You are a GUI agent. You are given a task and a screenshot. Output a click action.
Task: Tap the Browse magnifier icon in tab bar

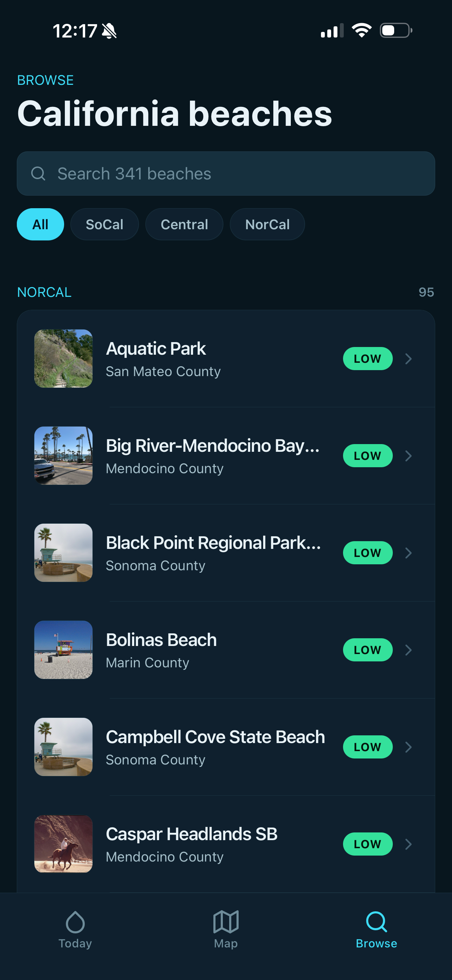click(x=376, y=922)
